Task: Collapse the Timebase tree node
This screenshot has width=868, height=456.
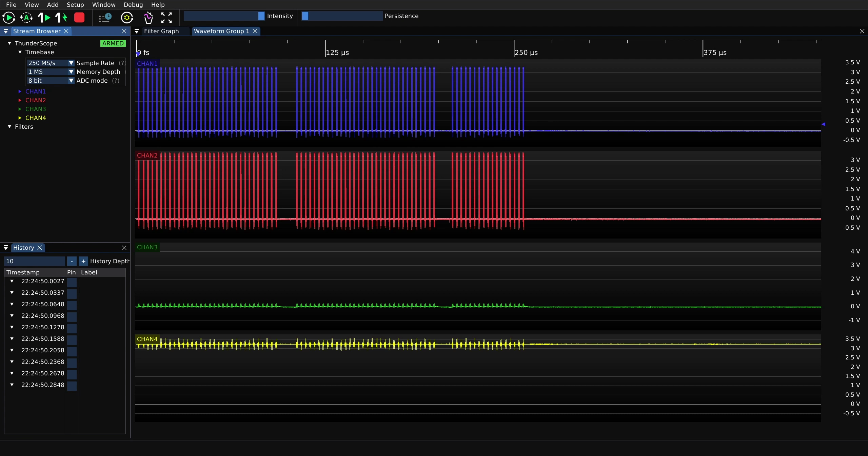Action: pyautogui.click(x=20, y=52)
